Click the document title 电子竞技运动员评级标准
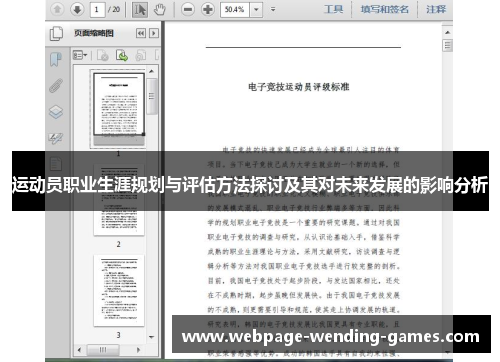 point(298,87)
